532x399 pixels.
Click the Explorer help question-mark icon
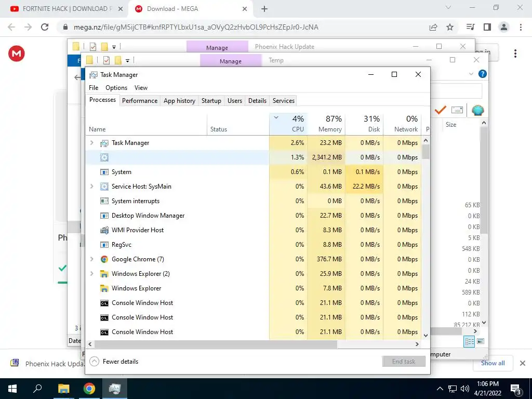click(x=483, y=74)
